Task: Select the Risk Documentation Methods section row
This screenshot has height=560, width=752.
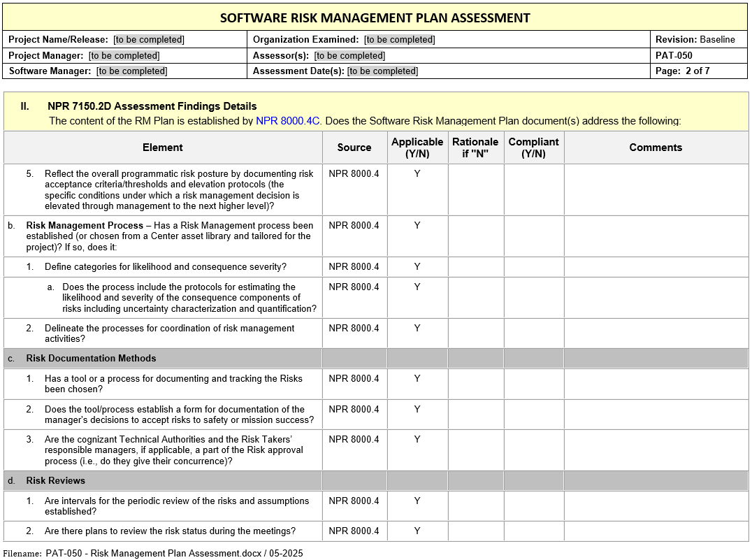Action: point(91,358)
